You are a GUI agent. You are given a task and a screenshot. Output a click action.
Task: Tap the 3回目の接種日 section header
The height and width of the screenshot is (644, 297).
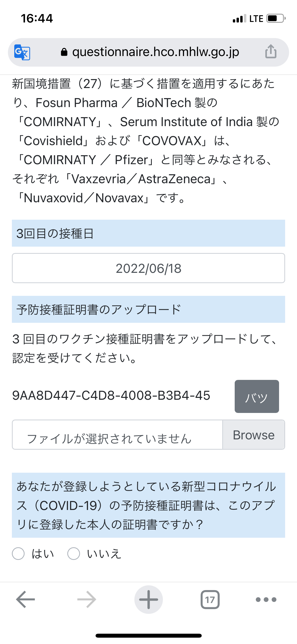pyautogui.click(x=148, y=233)
